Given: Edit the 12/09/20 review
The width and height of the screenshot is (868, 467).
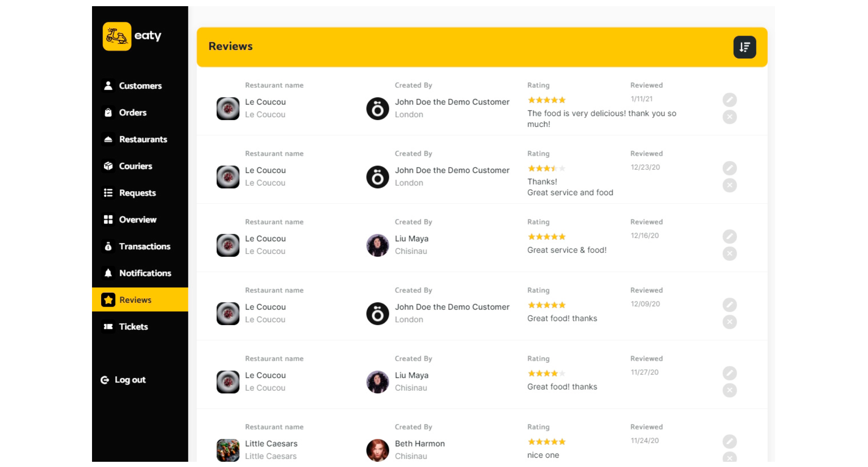Looking at the screenshot, I should [729, 305].
